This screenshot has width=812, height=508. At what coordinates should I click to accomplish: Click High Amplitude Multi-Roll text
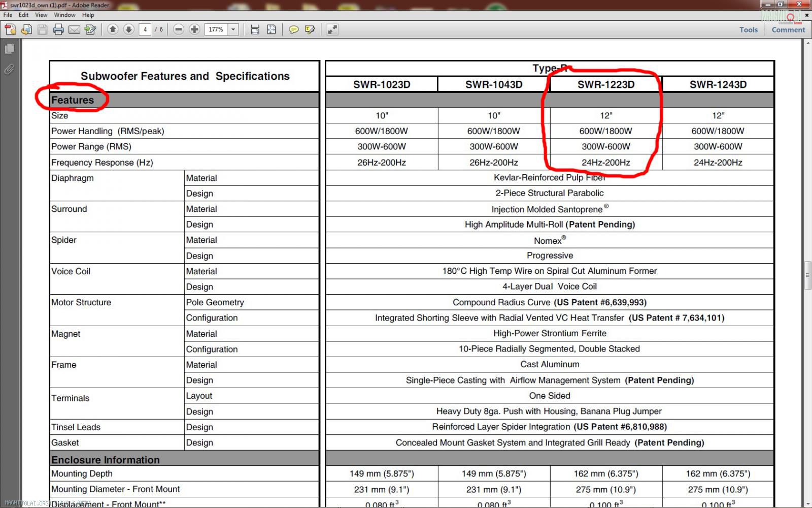click(514, 225)
